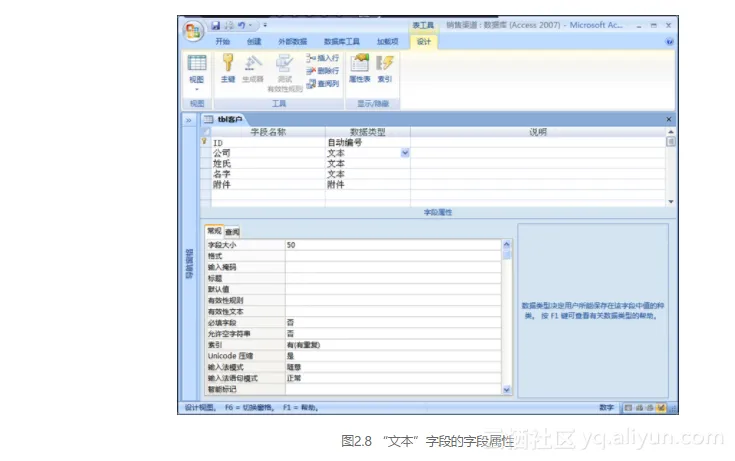Switch to the 查阅 field properties tab
The height and width of the screenshot is (461, 735).
click(232, 232)
